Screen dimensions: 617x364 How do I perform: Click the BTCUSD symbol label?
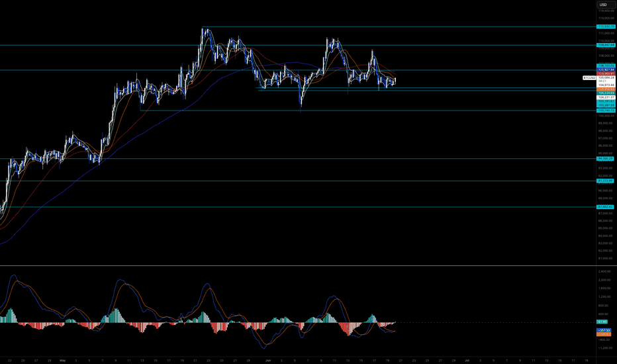coord(589,78)
